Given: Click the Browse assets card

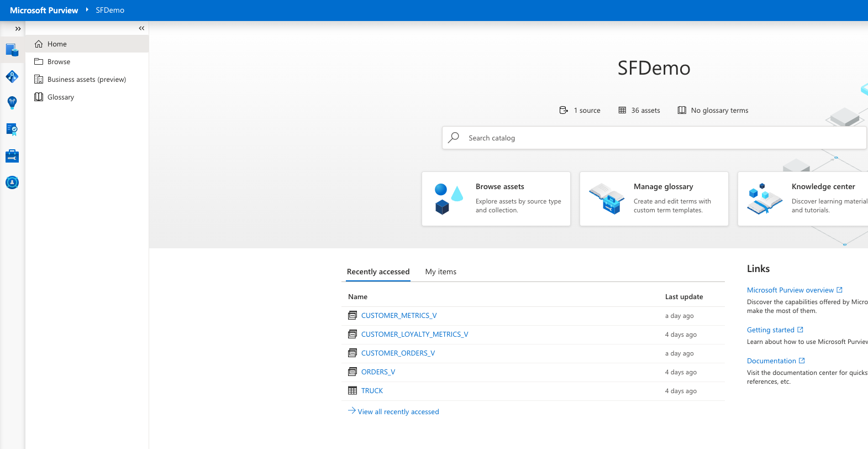Looking at the screenshot, I should 496,199.
